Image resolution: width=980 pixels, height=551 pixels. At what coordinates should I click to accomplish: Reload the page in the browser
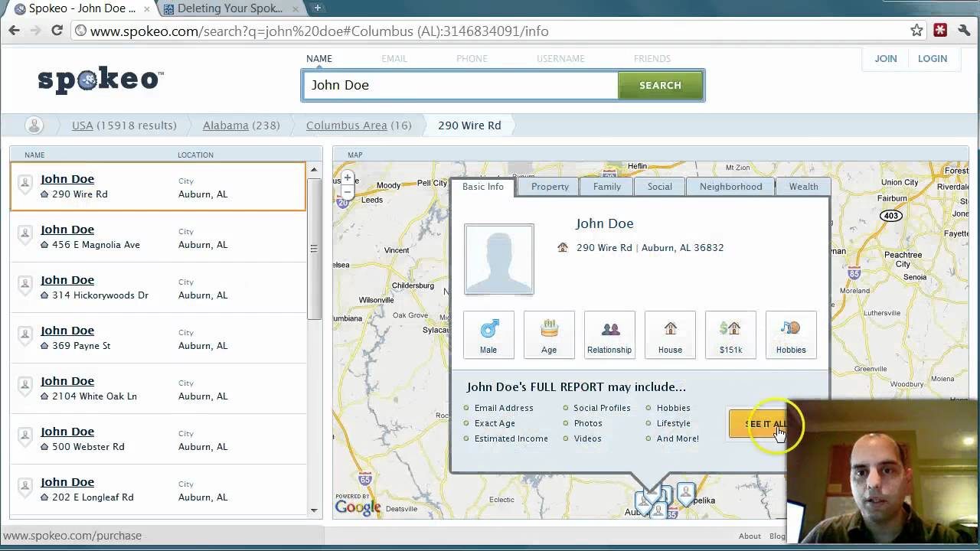[57, 31]
